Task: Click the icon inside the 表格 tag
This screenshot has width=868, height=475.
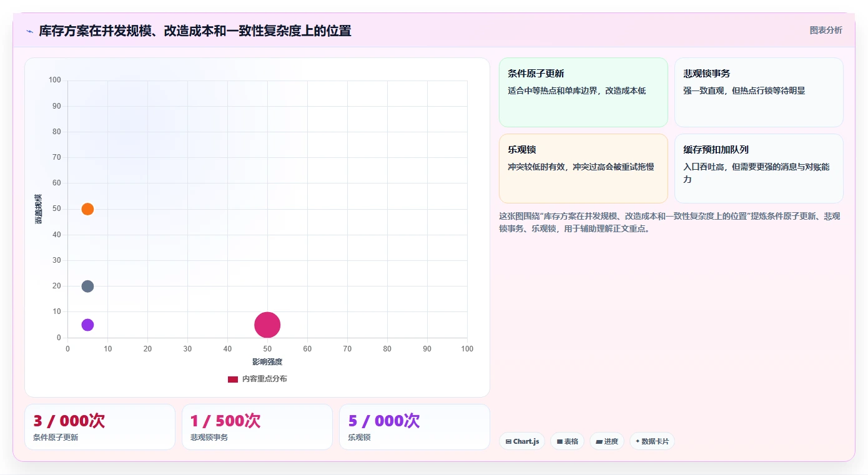Action: (x=560, y=441)
